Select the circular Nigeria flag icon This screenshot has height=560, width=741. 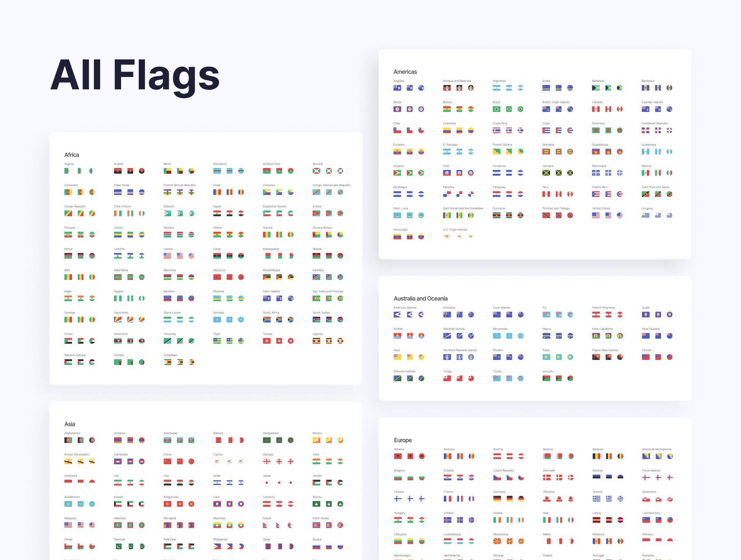point(142,298)
